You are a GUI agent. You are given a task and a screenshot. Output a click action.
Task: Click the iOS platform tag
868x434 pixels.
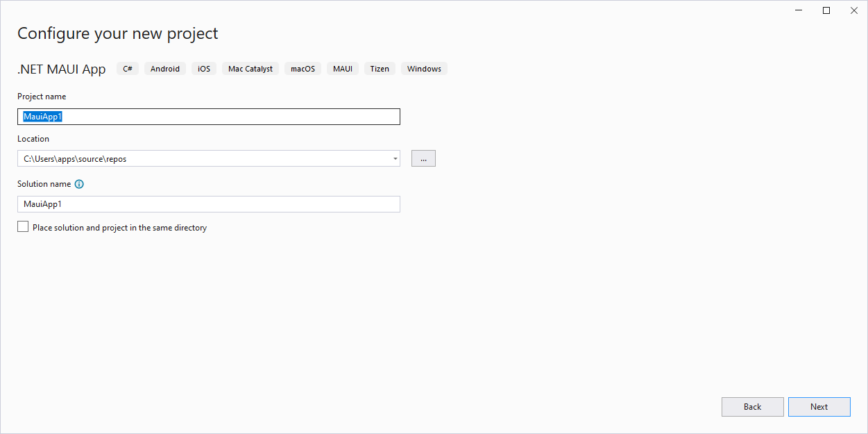click(x=204, y=69)
